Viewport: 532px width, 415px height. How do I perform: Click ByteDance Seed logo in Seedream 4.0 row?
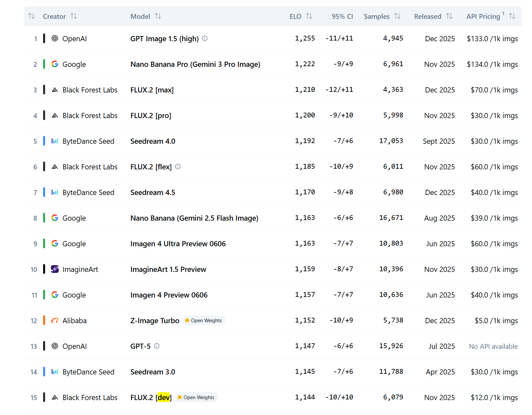pos(55,141)
